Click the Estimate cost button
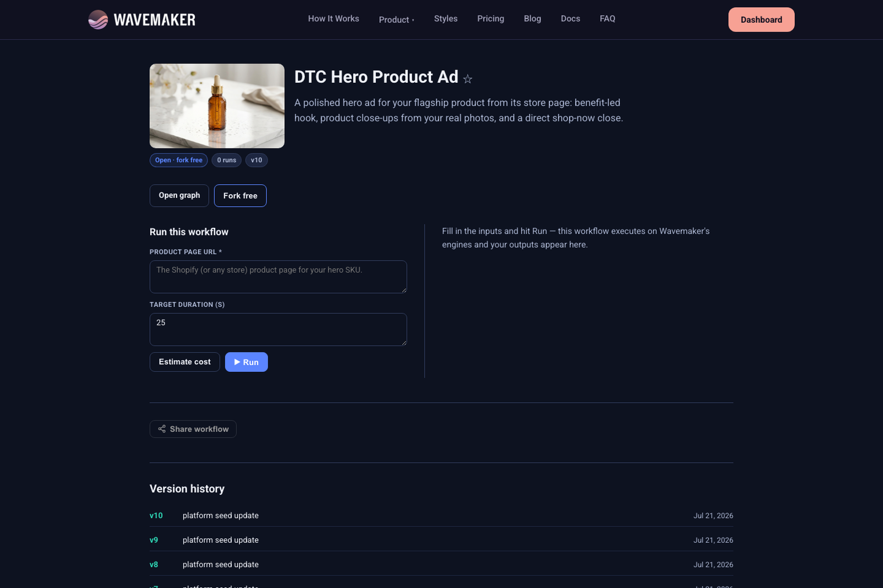Screen dimensions: 883x588 point(185,362)
